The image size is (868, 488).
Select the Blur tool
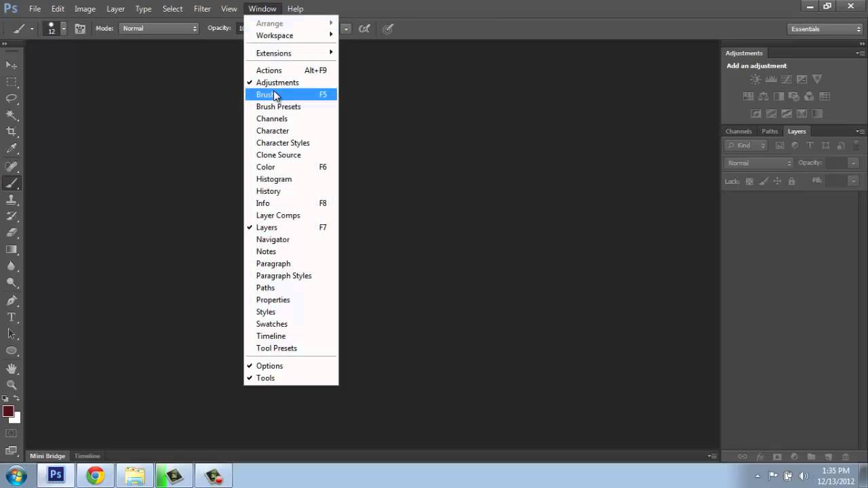coord(12,267)
